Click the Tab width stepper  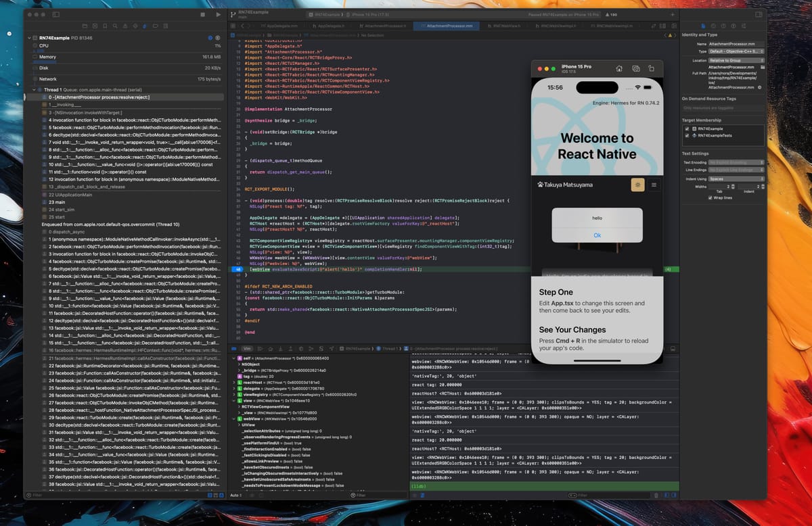pos(733,187)
